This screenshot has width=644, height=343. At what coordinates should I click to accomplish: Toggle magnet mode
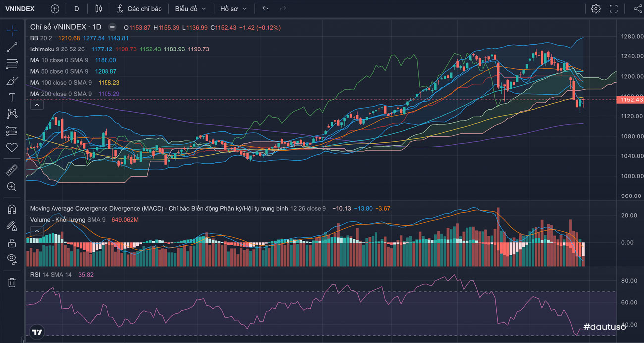click(x=12, y=209)
